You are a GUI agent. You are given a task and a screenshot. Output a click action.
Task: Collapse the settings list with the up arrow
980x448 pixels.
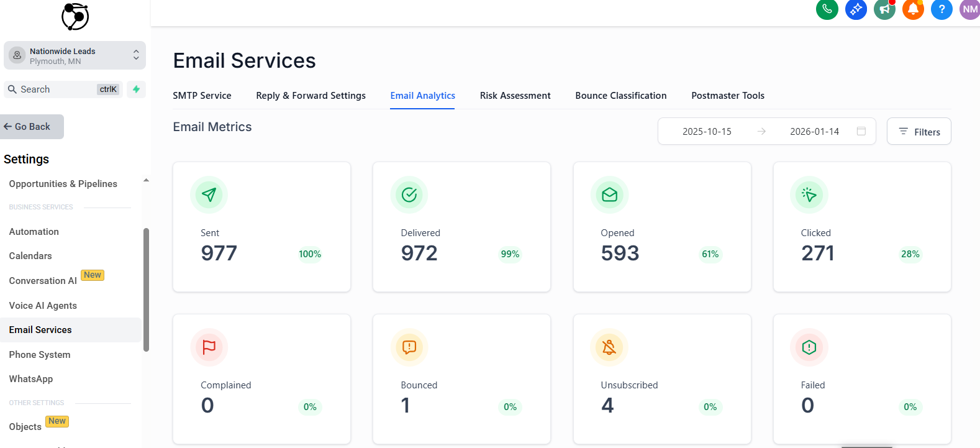[x=146, y=181]
